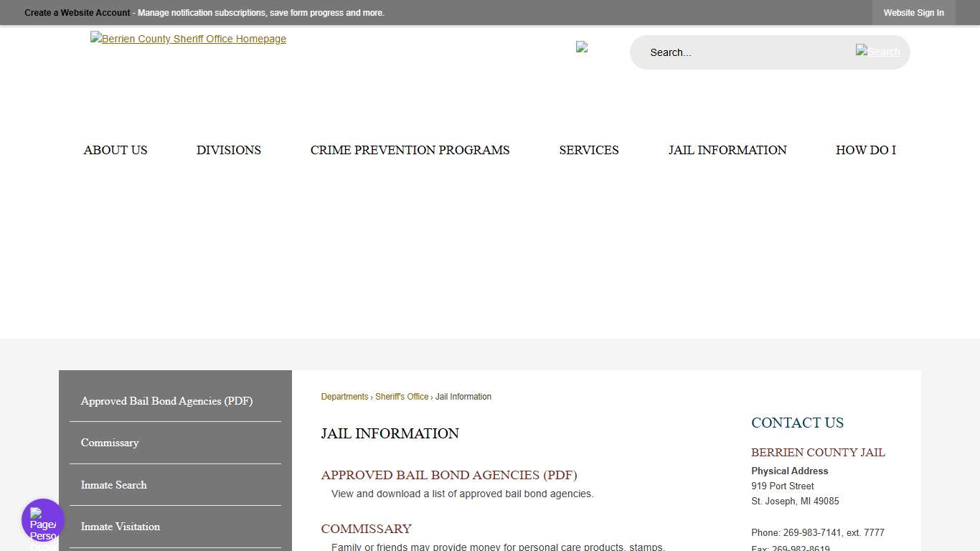The height and width of the screenshot is (551, 980).
Task: Open the JAIL INFORMATION navigation menu
Action: 727,150
